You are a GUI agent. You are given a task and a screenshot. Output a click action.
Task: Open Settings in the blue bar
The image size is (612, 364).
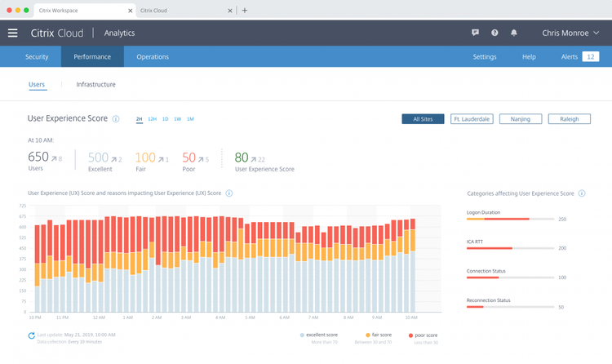tap(485, 56)
